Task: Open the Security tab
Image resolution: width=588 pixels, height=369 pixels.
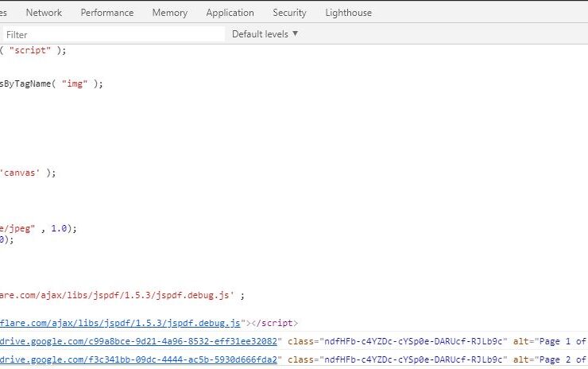Action: coord(289,13)
